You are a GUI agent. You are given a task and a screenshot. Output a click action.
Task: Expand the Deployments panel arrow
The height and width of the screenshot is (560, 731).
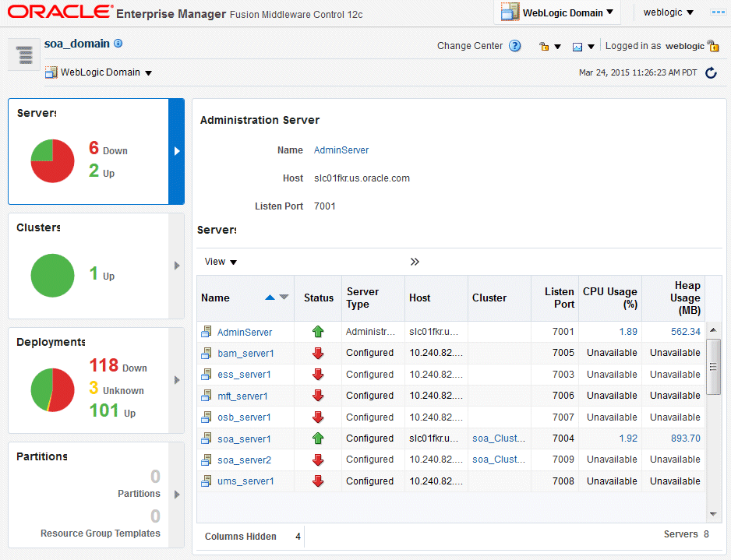click(x=177, y=380)
